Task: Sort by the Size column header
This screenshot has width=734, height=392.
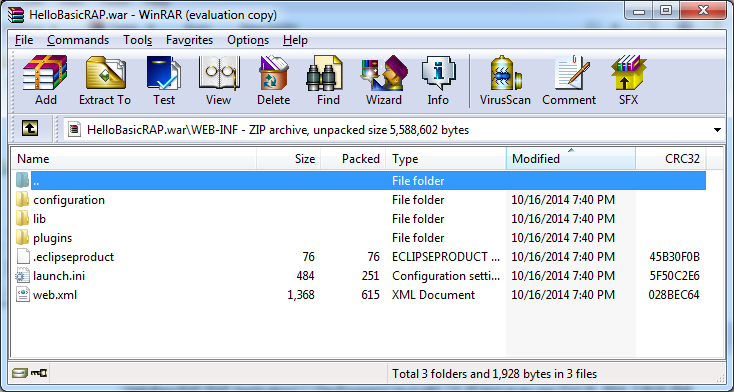Action: [x=289, y=159]
